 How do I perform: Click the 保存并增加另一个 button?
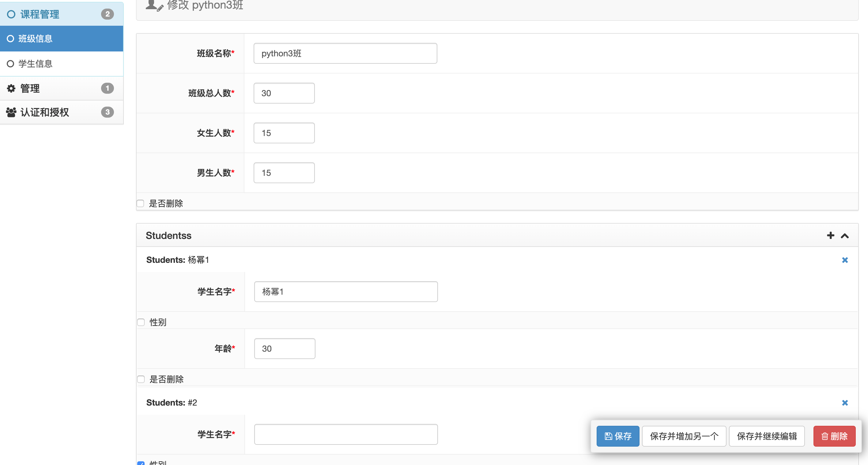pyautogui.click(x=684, y=436)
